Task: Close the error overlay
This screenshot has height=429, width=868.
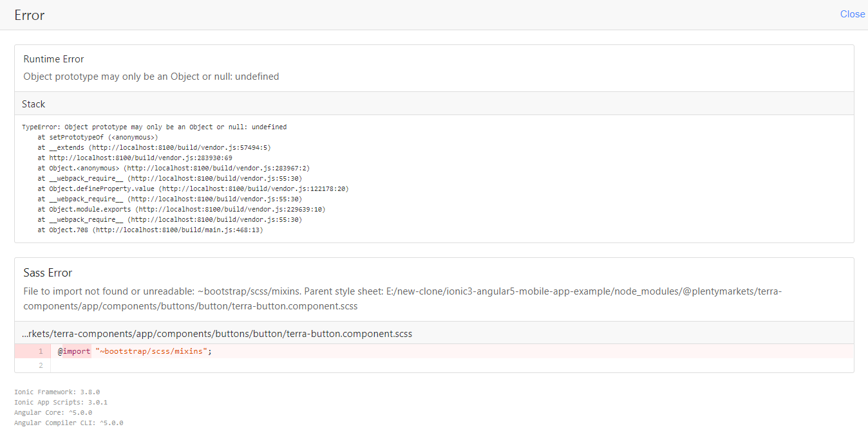Action: pyautogui.click(x=852, y=14)
